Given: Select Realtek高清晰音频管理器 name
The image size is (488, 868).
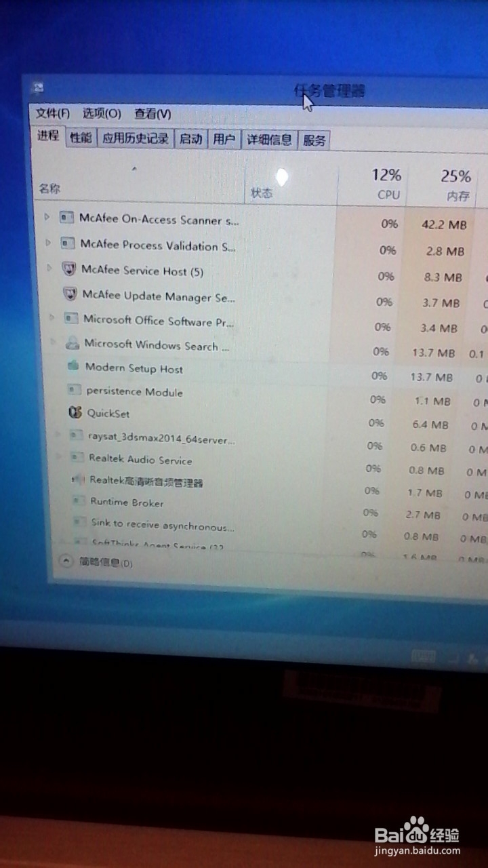Looking at the screenshot, I should coord(146,481).
